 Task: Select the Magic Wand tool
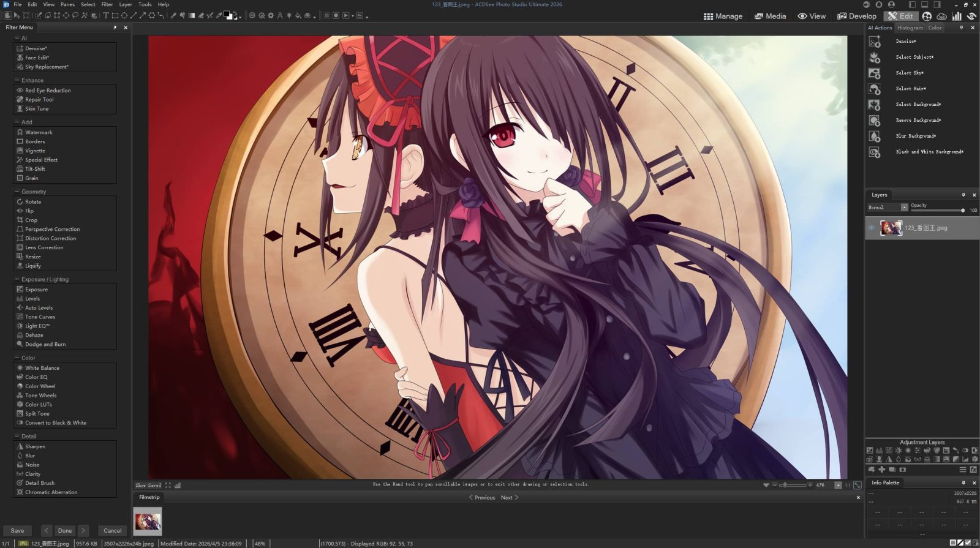coord(84,15)
